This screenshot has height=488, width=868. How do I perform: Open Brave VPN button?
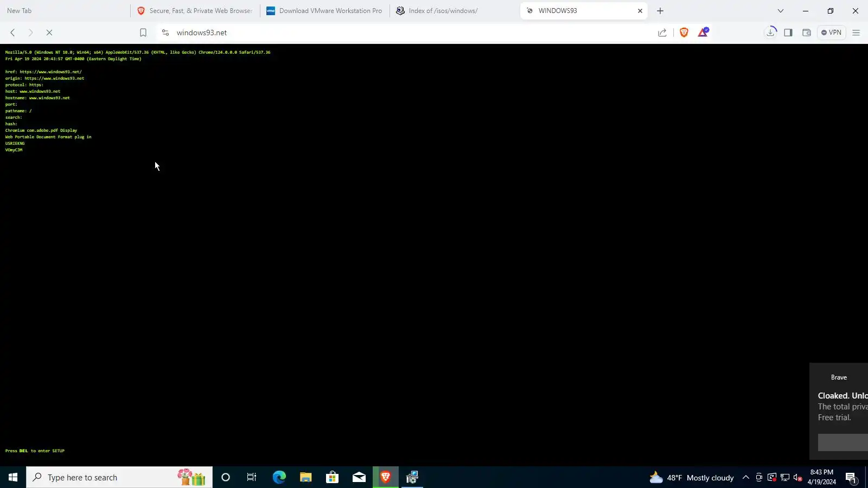pos(831,33)
